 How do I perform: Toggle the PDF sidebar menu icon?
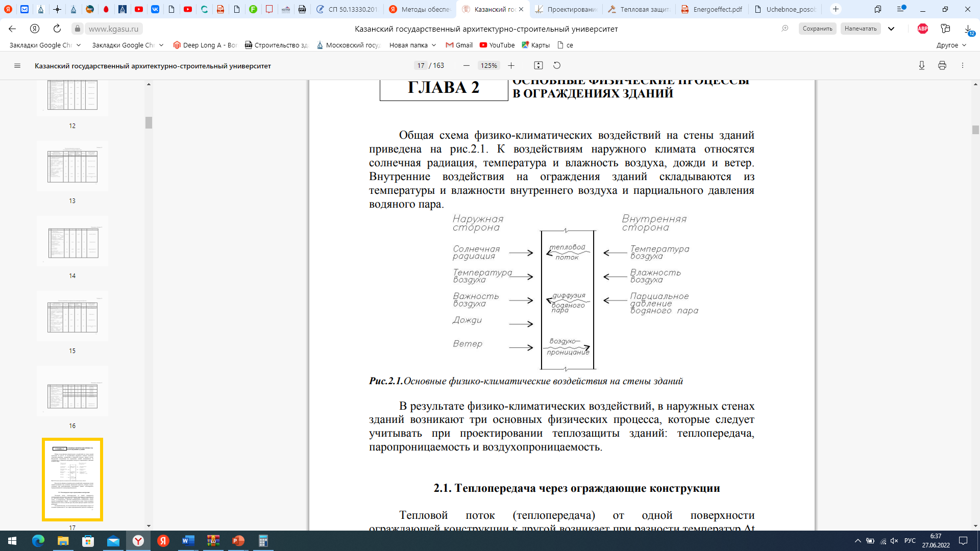(x=17, y=66)
